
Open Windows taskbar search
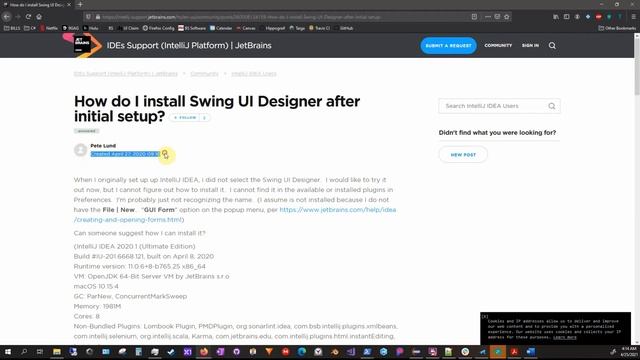tap(24, 351)
